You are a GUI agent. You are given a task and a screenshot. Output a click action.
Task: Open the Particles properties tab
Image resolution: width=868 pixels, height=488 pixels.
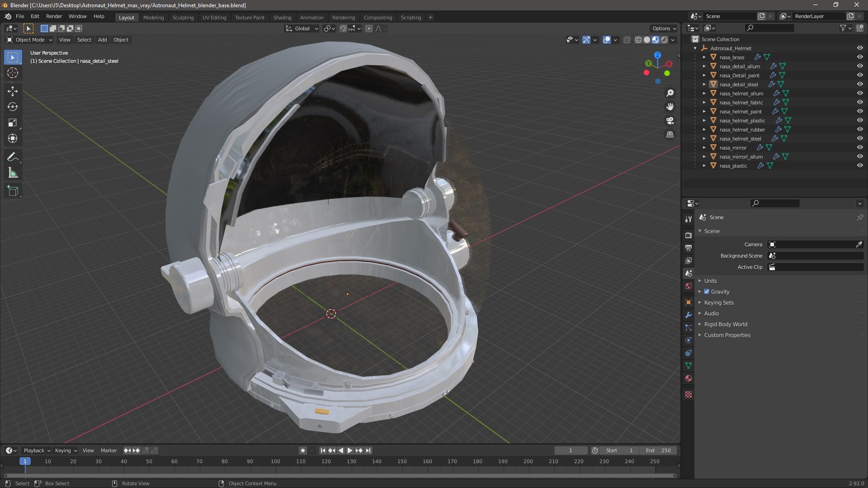click(689, 328)
